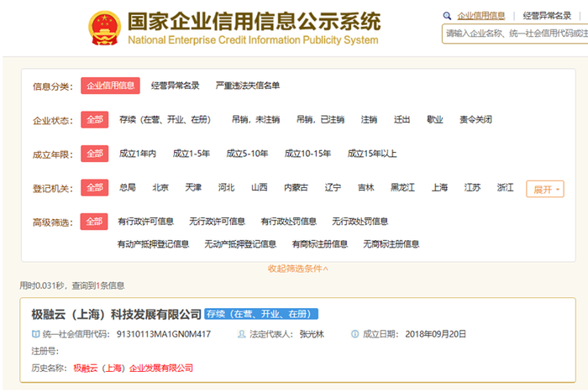Click the credit code shield icon
Viewport: 588px width, 392px height.
click(x=34, y=334)
